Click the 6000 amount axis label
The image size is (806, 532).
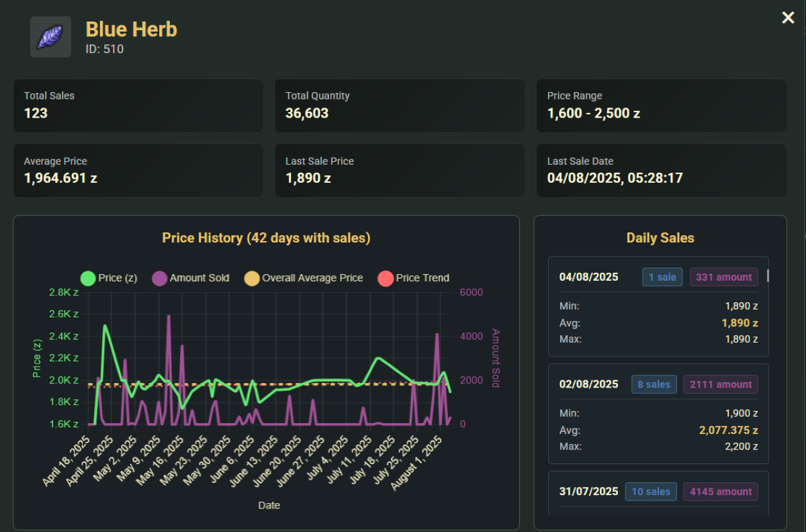(x=471, y=292)
